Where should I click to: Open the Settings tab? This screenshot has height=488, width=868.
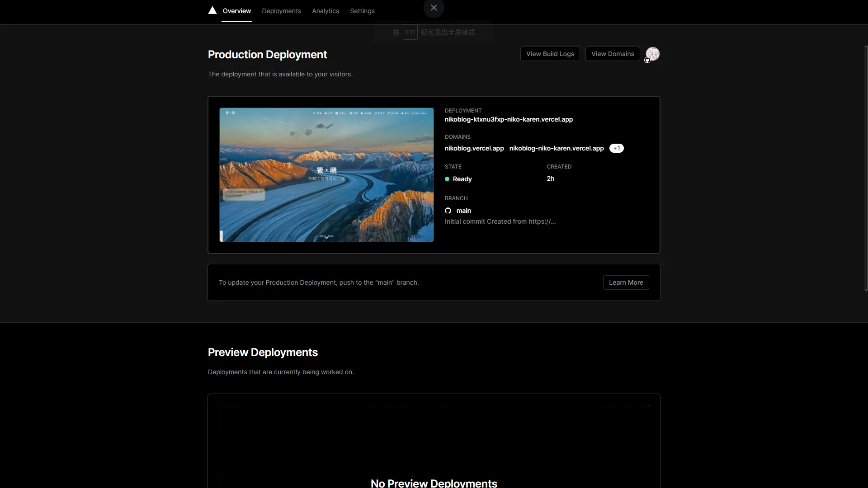click(x=362, y=11)
